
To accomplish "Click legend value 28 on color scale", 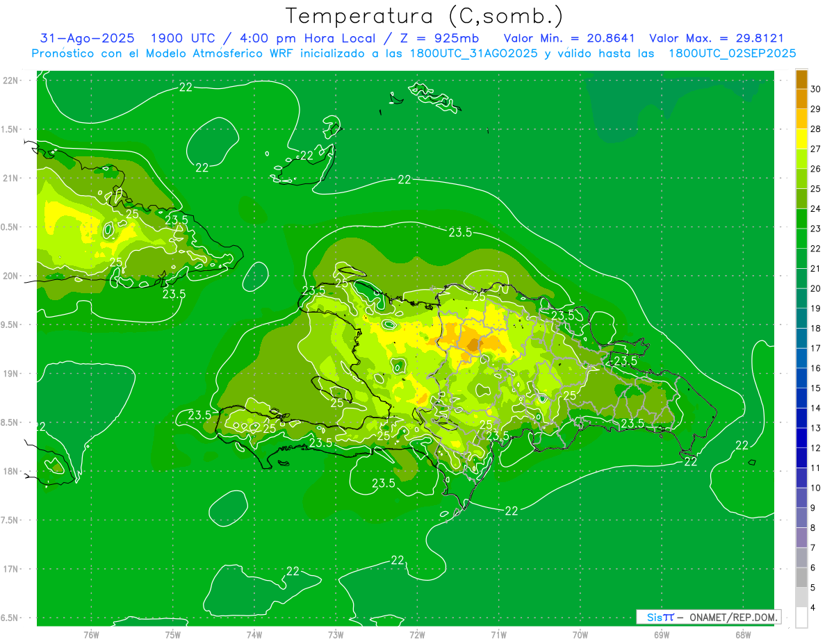I will click(x=817, y=129).
